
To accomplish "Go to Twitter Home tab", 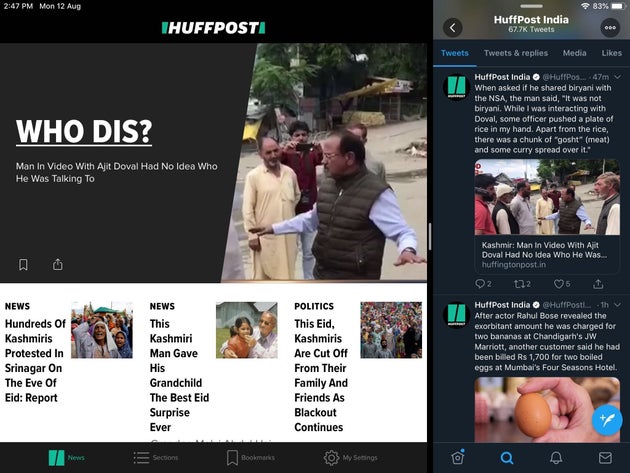I will pos(458,457).
